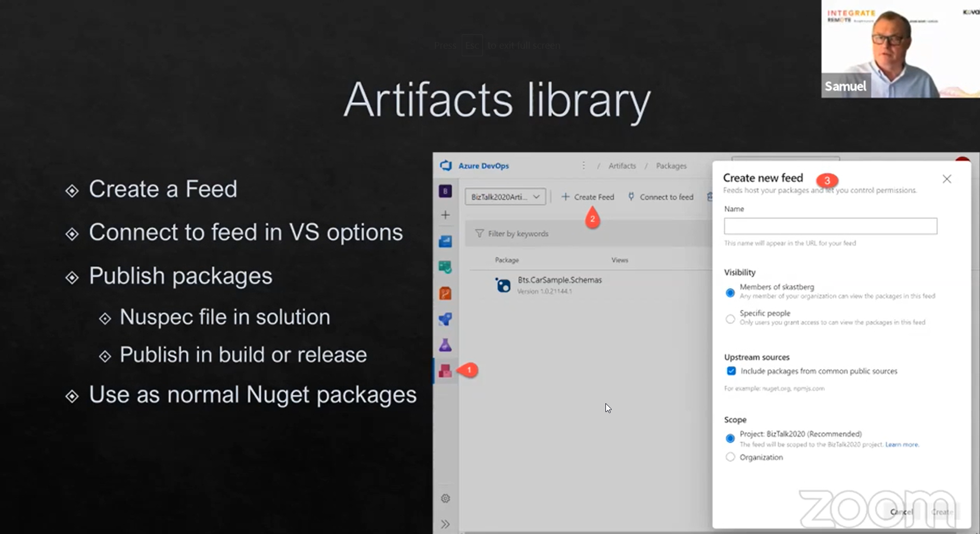Go to Artifacts breadcrumb
The image size is (980, 534).
click(x=622, y=166)
